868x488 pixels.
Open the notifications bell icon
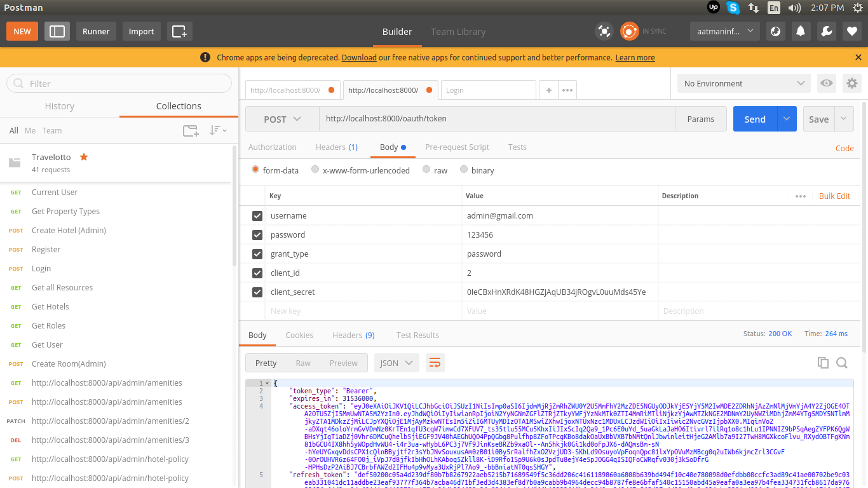(801, 31)
